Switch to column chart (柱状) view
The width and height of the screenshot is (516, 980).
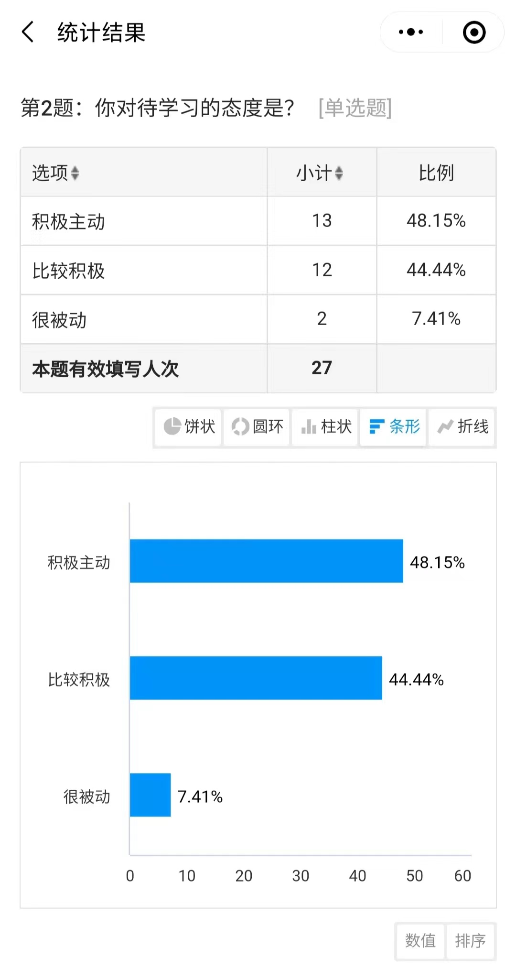pos(326,426)
